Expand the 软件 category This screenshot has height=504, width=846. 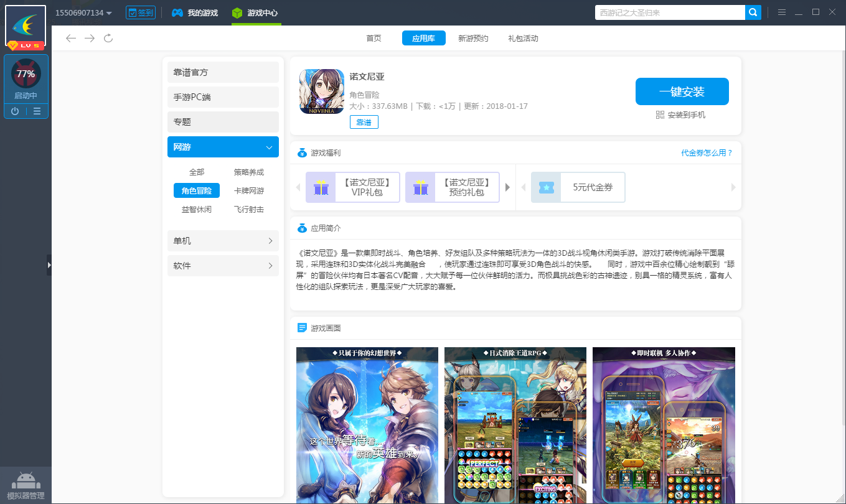pyautogui.click(x=223, y=266)
